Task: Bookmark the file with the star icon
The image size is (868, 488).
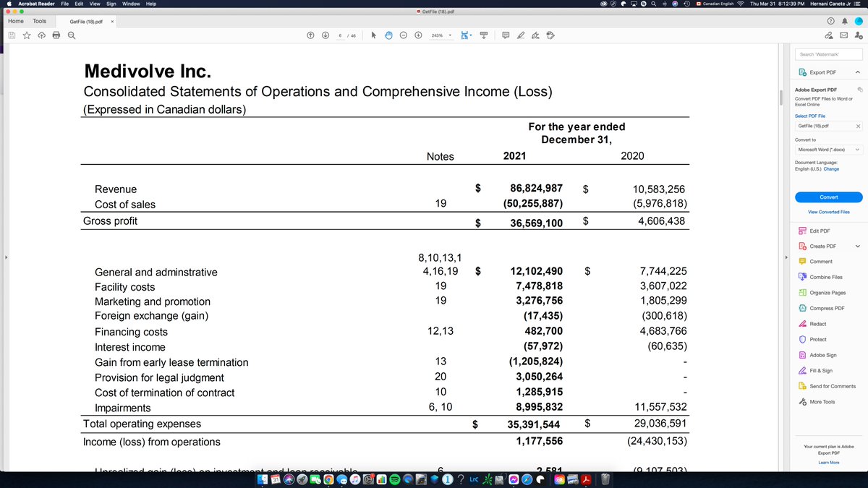Action: coord(27,35)
